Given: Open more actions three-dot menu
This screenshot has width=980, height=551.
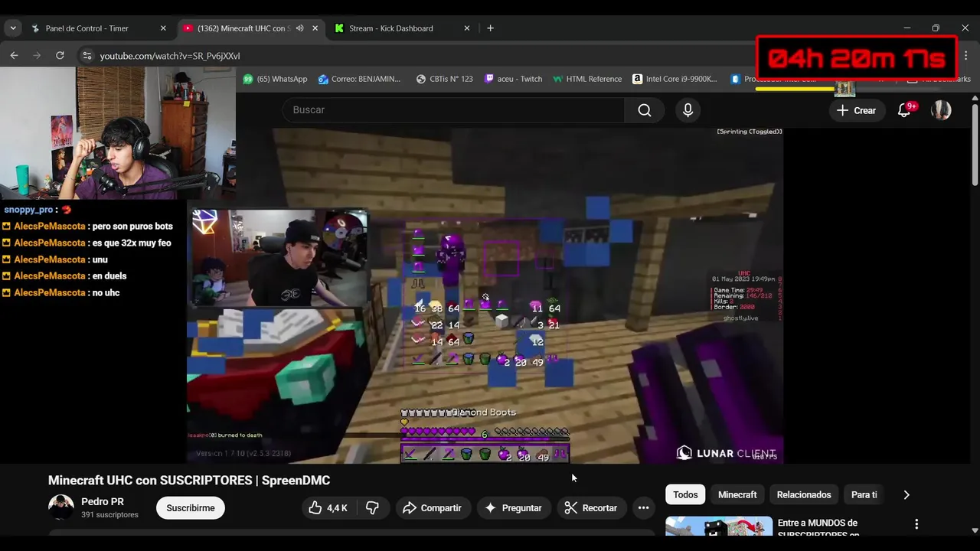Looking at the screenshot, I should (x=644, y=507).
